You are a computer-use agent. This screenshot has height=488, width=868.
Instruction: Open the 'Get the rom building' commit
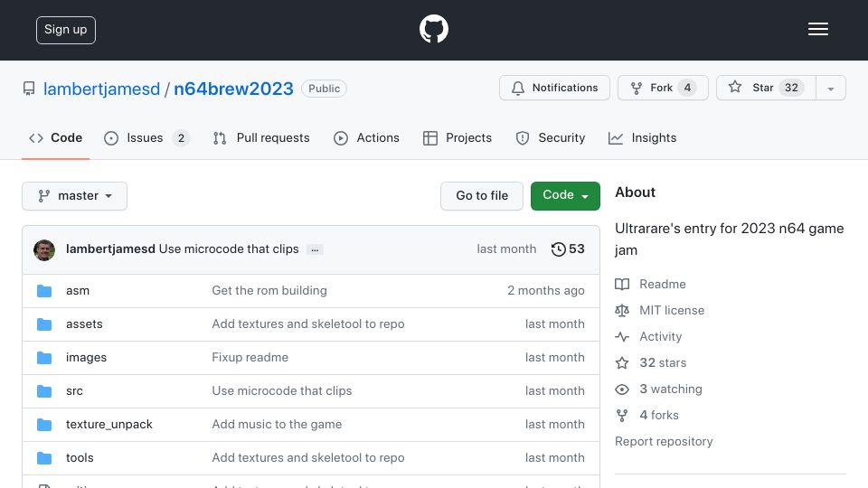point(269,290)
